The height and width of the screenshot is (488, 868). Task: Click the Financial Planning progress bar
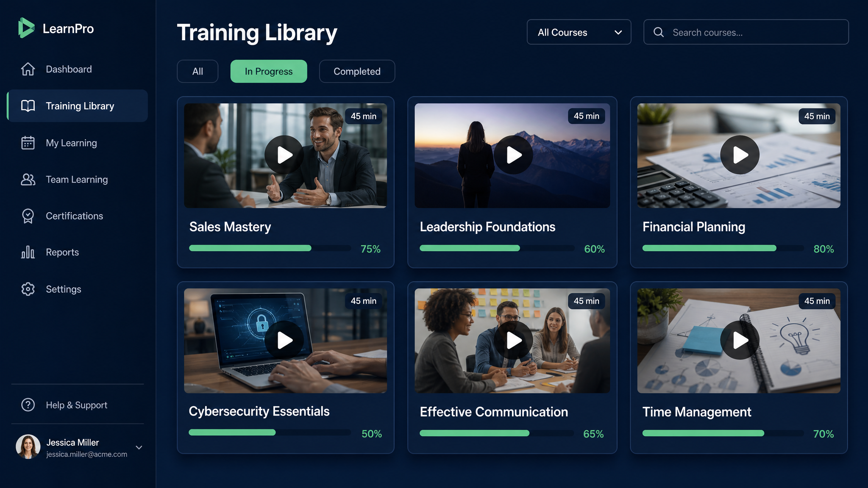tap(723, 248)
